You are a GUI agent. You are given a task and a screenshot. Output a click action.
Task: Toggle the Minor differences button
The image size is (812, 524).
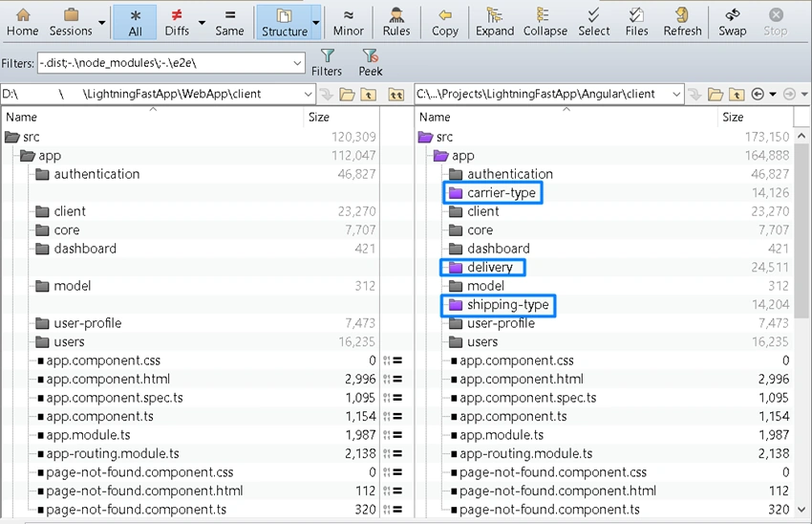click(348, 22)
